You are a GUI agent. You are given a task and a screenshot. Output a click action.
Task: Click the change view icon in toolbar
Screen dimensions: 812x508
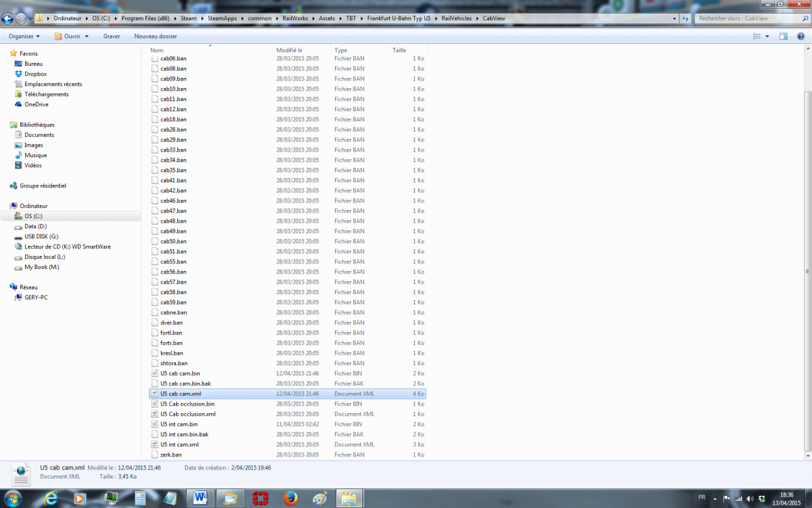coord(756,36)
